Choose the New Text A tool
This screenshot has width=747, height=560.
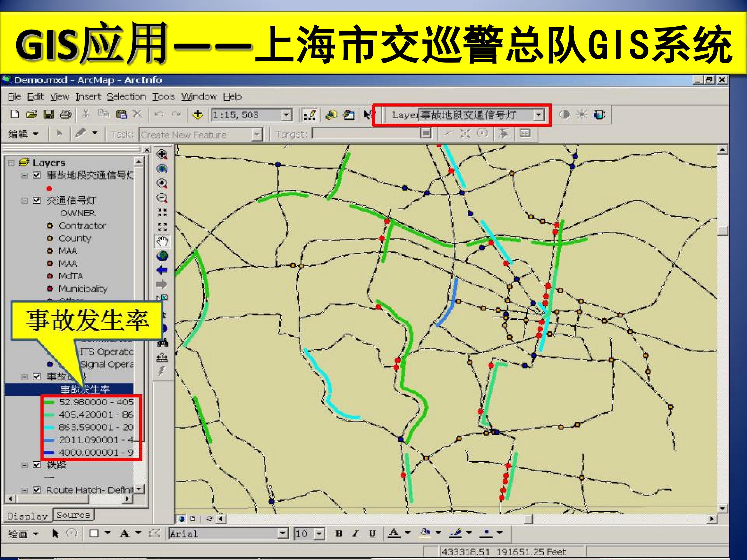pyautogui.click(x=124, y=534)
